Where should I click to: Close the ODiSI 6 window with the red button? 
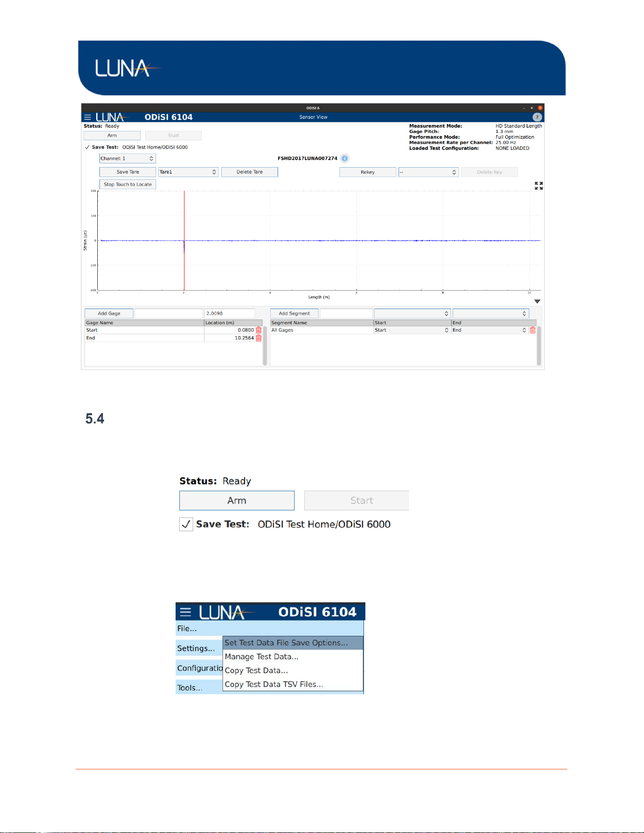click(x=540, y=108)
